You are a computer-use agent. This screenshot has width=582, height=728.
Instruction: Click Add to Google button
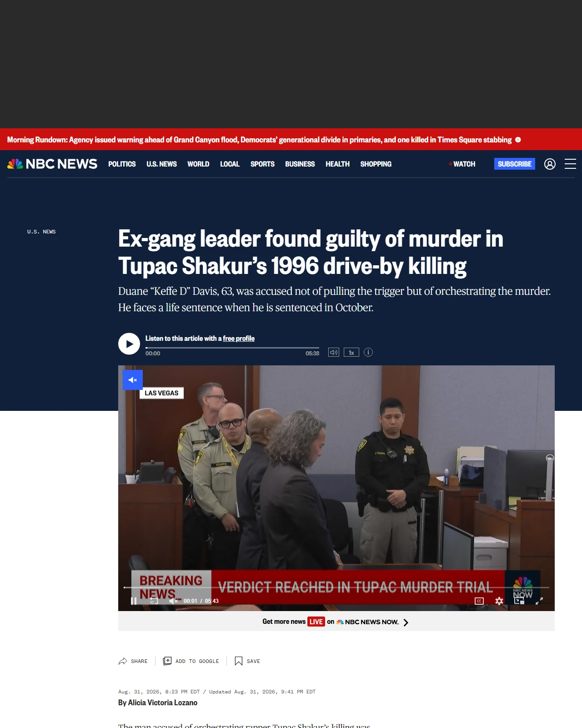(x=191, y=661)
